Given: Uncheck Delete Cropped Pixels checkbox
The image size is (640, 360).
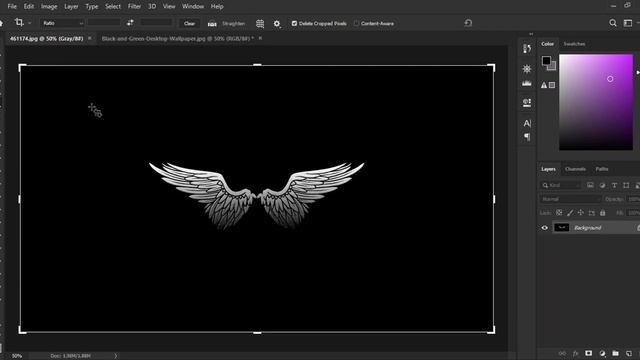Looking at the screenshot, I should [294, 24].
